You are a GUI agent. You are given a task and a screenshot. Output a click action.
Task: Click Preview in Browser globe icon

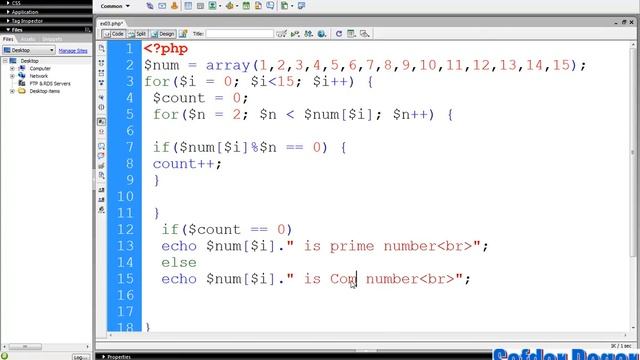click(x=322, y=34)
